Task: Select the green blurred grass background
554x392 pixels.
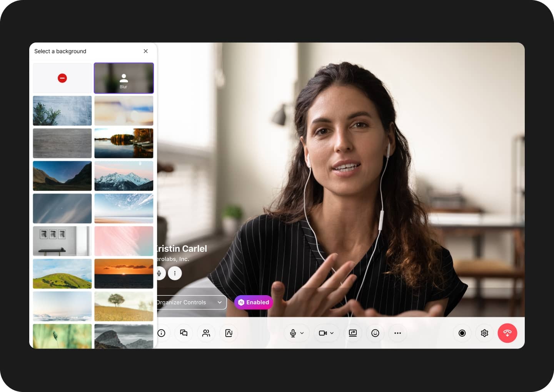Action: (x=62, y=336)
